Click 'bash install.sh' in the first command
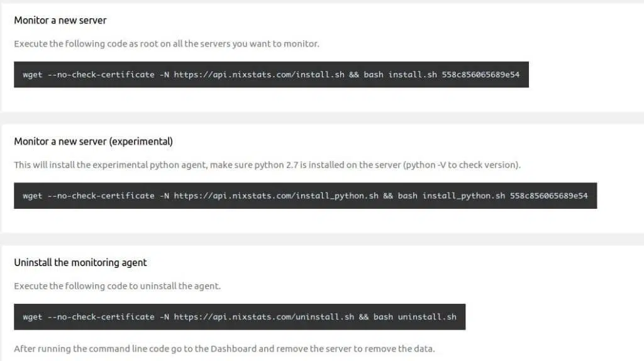This screenshot has height=361, width=644. point(400,74)
